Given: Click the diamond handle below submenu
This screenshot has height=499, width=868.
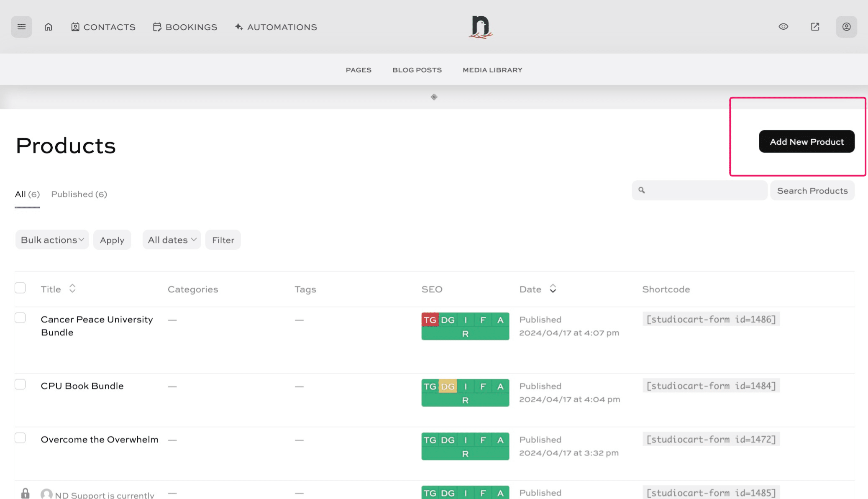Looking at the screenshot, I should (434, 97).
